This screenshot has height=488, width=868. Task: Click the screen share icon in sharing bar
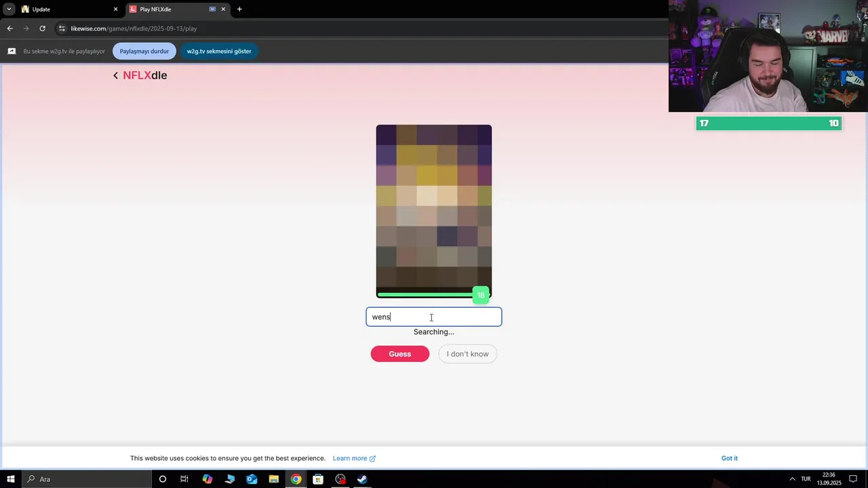click(12, 52)
